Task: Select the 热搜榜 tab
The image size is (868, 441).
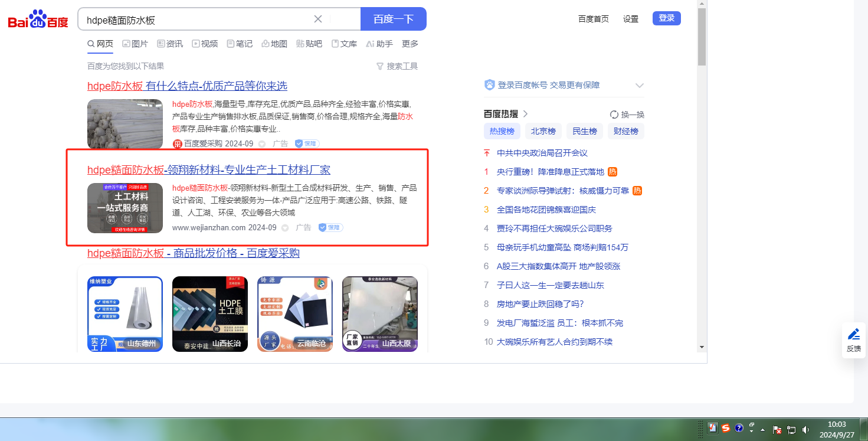Action: [x=502, y=131]
